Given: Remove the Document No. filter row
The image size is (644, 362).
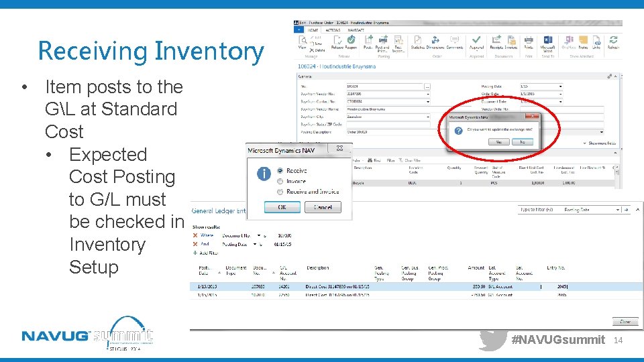Looking at the screenshot, I should (195, 235).
